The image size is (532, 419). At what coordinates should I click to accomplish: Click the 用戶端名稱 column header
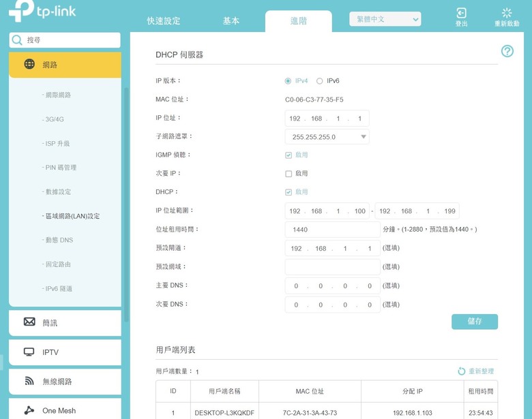pyautogui.click(x=224, y=391)
